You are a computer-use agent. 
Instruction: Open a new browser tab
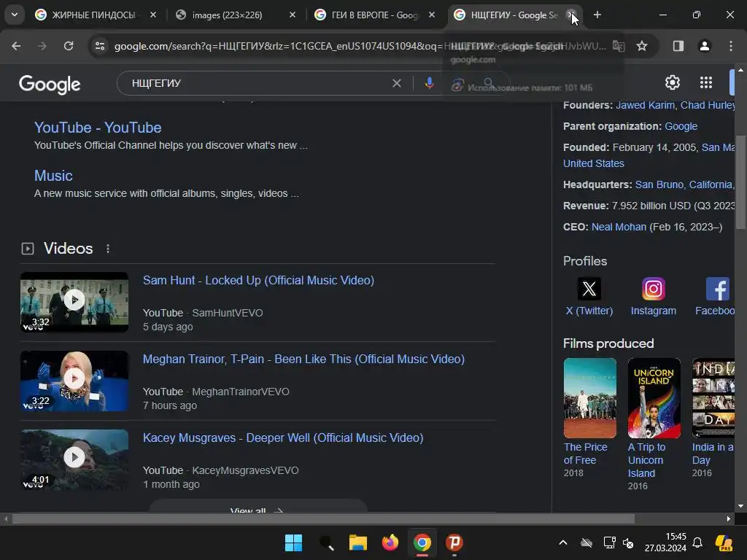(x=597, y=15)
